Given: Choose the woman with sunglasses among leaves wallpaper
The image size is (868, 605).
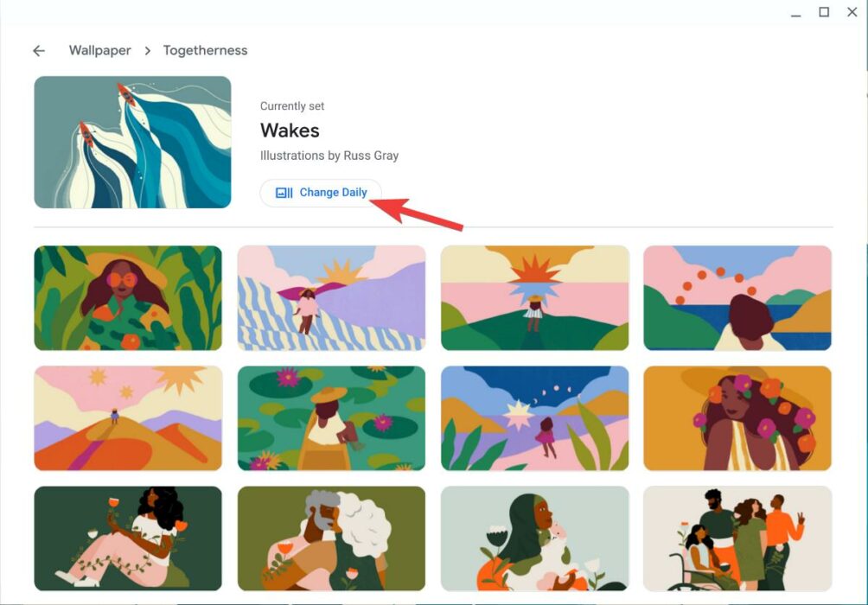Looking at the screenshot, I should pyautogui.click(x=128, y=298).
